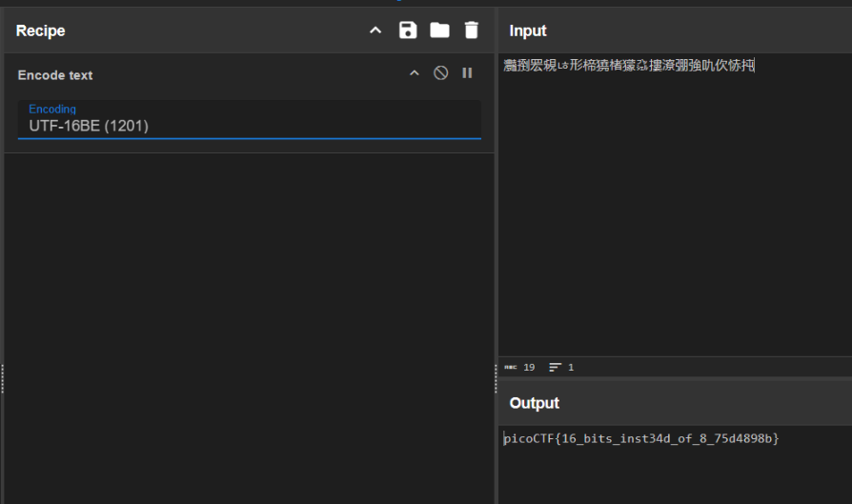Collapse the Encode text operation

[414, 73]
